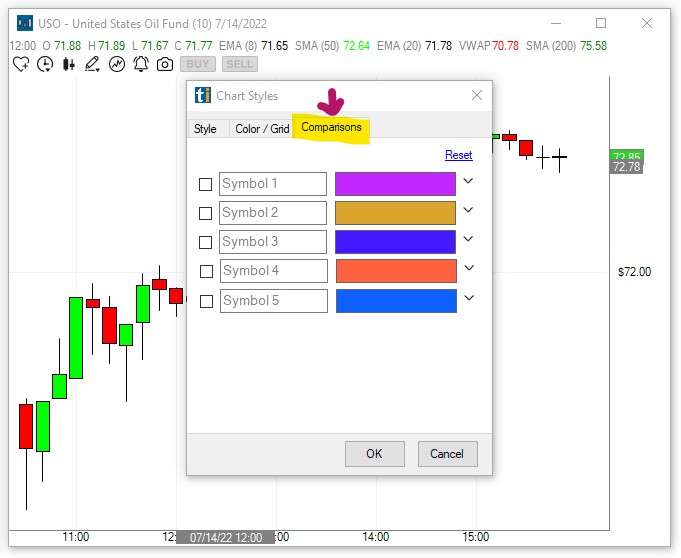
Task: Open the clock timeframe icon
Action: pyautogui.click(x=45, y=64)
